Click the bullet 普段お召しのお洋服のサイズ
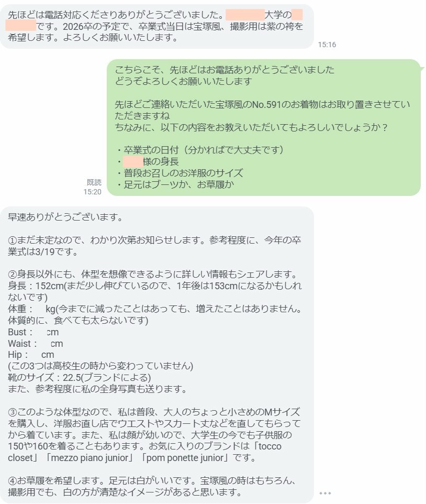The width and height of the screenshot is (426, 504). coord(179,173)
